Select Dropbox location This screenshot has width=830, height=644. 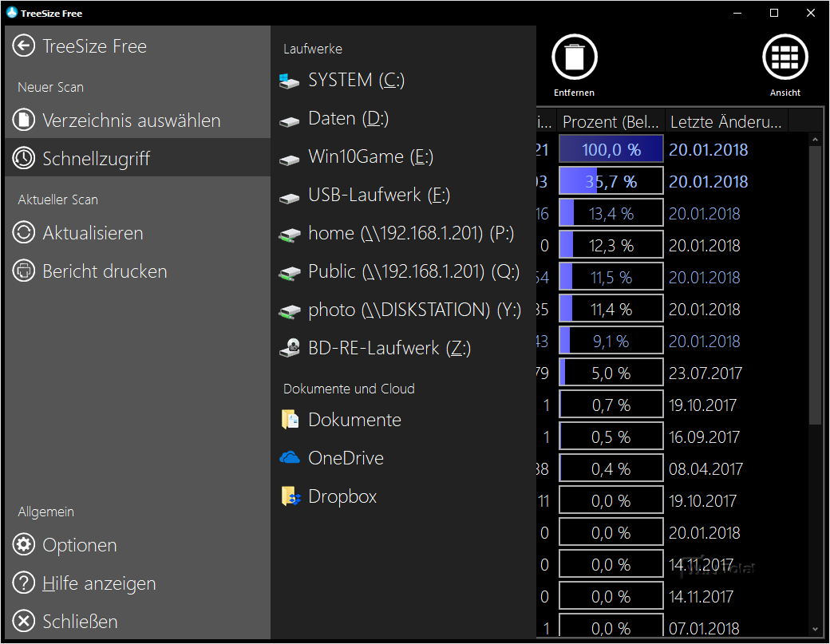[403, 496]
